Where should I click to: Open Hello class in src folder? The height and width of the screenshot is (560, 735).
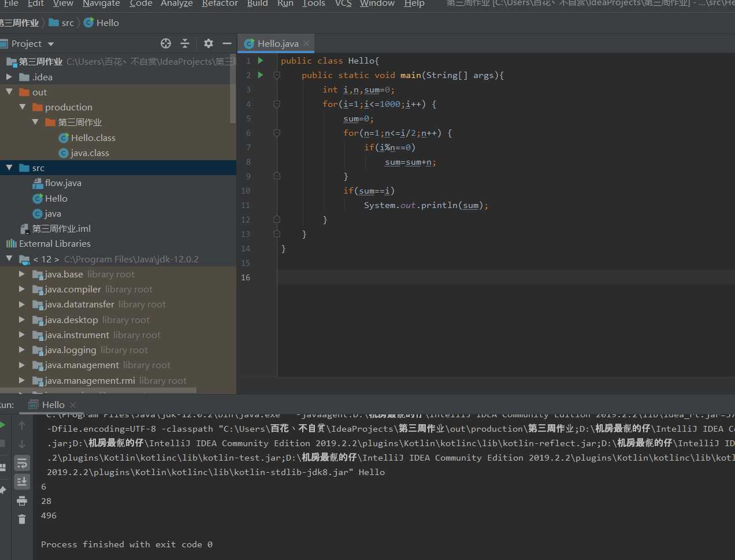(50, 198)
